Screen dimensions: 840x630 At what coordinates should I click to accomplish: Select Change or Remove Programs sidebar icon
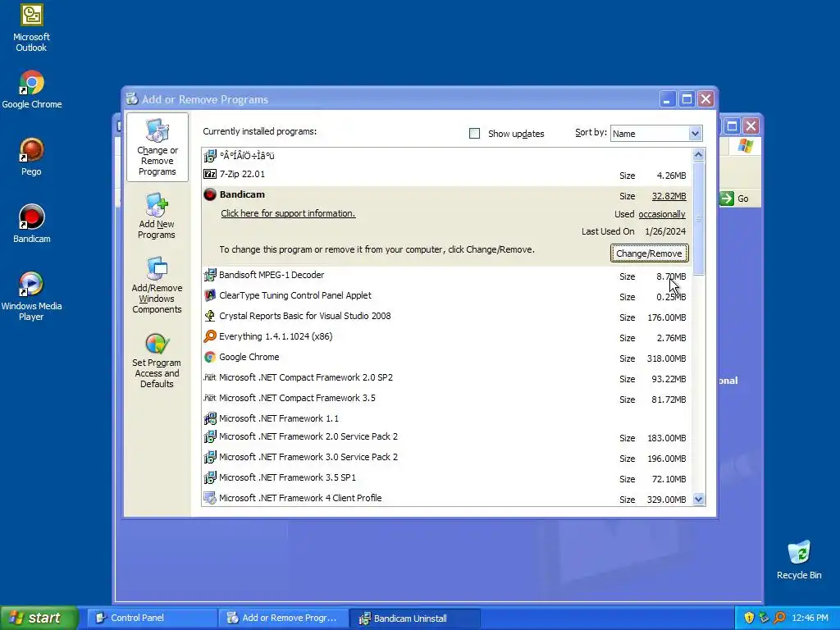click(157, 147)
